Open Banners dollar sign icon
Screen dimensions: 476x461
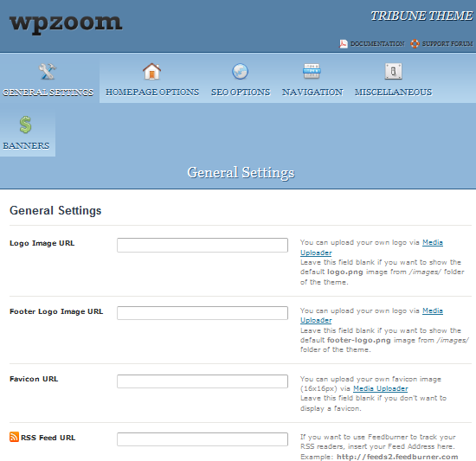(25, 125)
